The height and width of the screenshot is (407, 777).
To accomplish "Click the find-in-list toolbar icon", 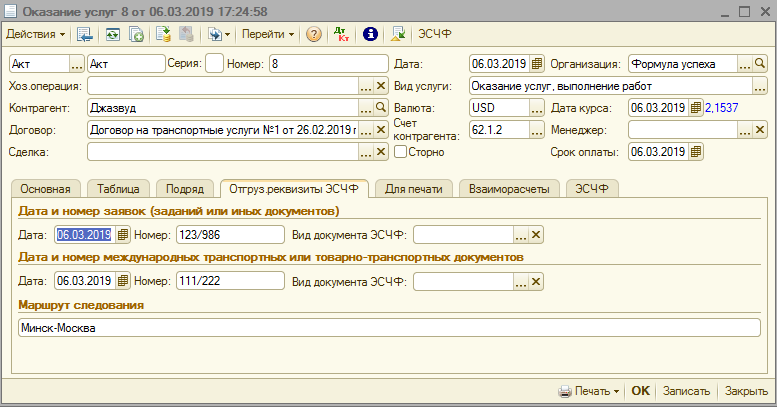I will (85, 34).
